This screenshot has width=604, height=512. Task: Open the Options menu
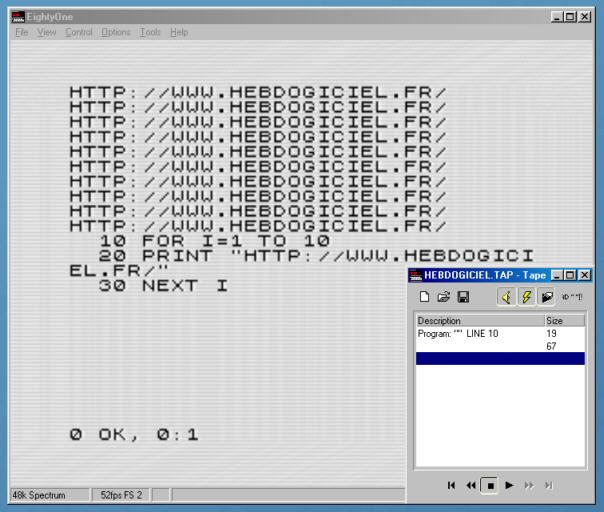coord(116,32)
